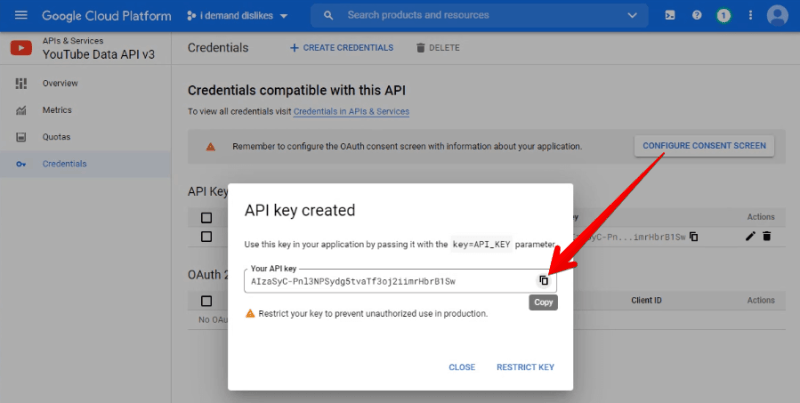Image resolution: width=800 pixels, height=403 pixels.
Task: Toggle the API key row checkbox
Action: tap(206, 237)
